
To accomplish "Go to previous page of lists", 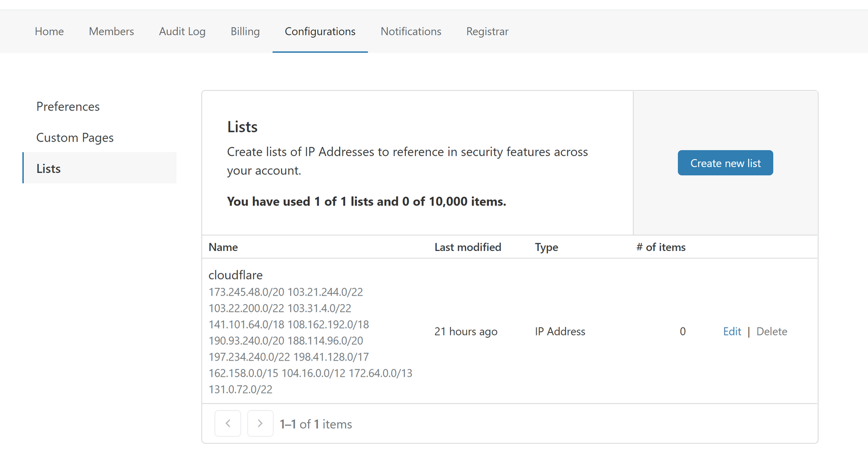I will point(228,423).
